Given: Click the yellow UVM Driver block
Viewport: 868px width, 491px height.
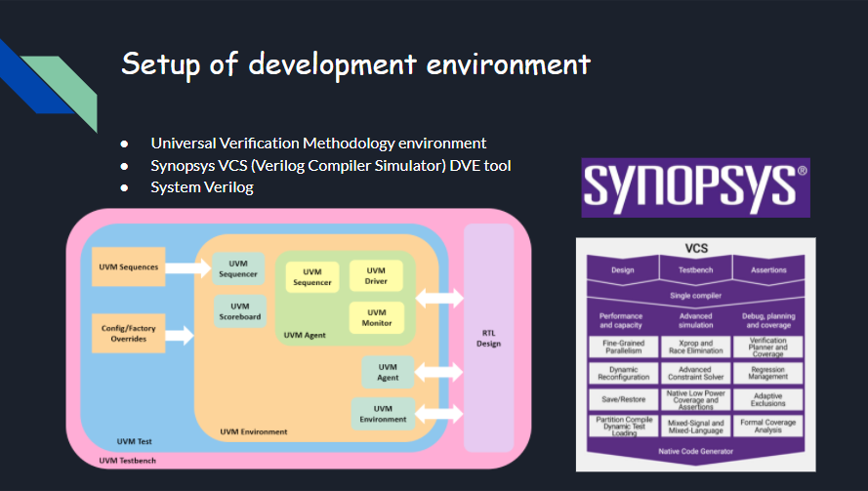Looking at the screenshot, I should coord(376,275).
